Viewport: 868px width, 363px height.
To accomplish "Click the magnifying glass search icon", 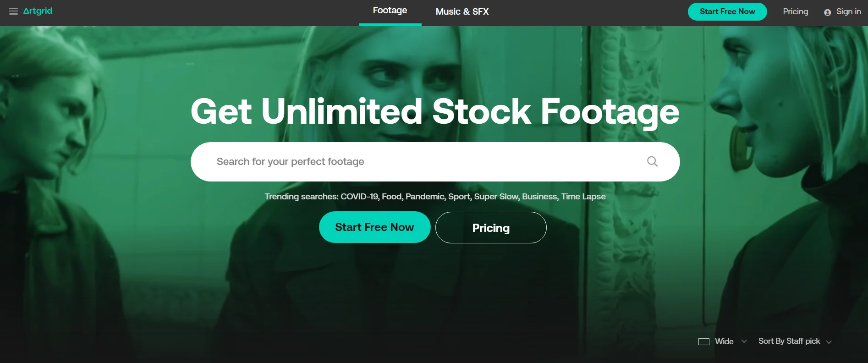I will pos(652,161).
